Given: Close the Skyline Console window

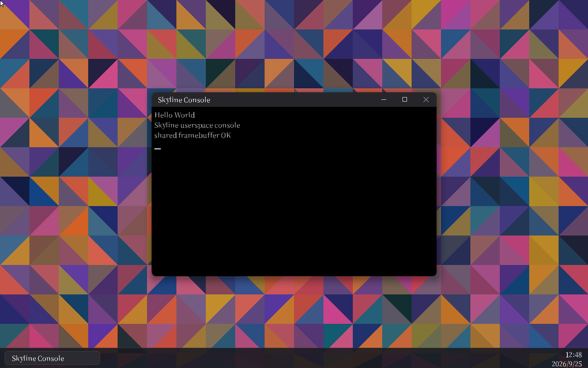Looking at the screenshot, I should (x=426, y=100).
